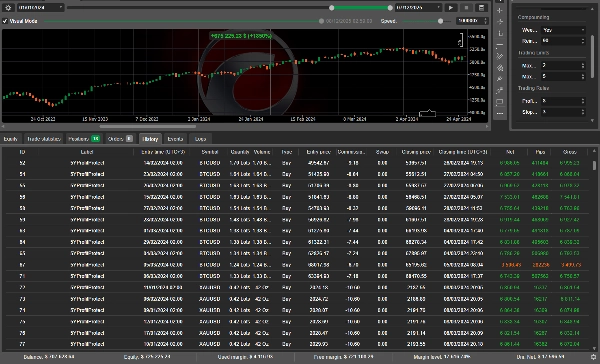Sort history by Symbol column header
The height and width of the screenshot is (364, 600).
[x=210, y=152]
